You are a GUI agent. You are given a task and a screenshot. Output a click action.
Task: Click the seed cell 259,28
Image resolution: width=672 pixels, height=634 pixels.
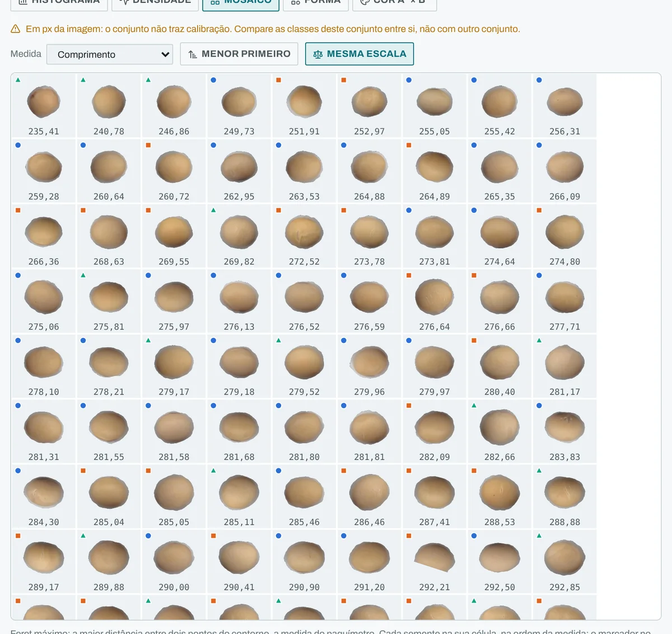[44, 171]
